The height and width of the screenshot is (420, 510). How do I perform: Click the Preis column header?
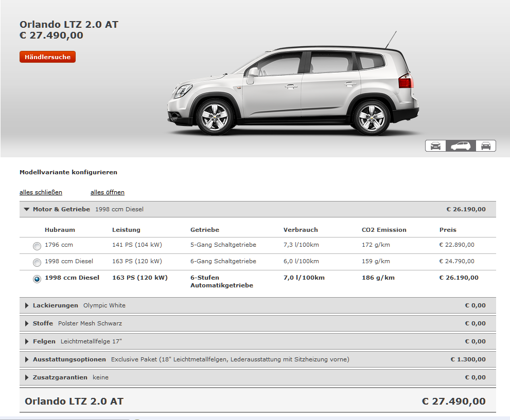coord(448,230)
